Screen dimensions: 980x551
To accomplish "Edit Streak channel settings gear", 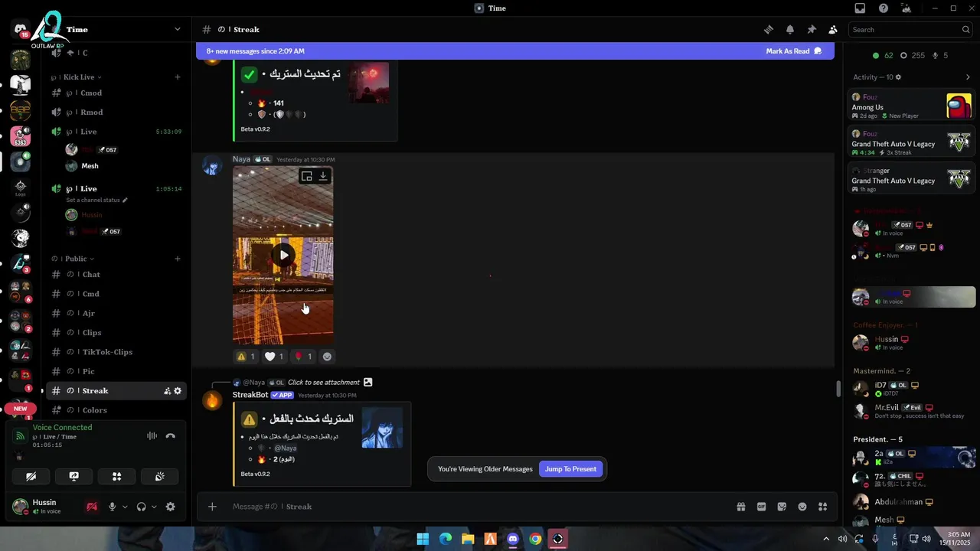I will click(x=178, y=391).
